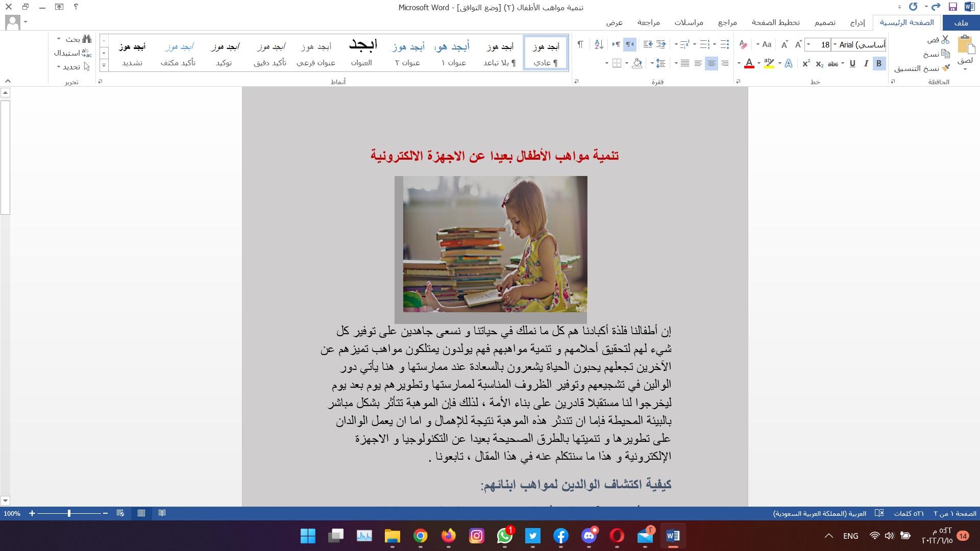This screenshot has height=551, width=980.
Task: Open the Arial font name dropdown
Action: 835,44
